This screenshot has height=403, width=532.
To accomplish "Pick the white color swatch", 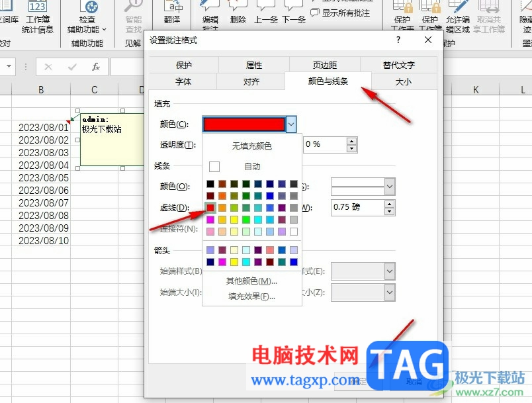I will pos(294,232).
